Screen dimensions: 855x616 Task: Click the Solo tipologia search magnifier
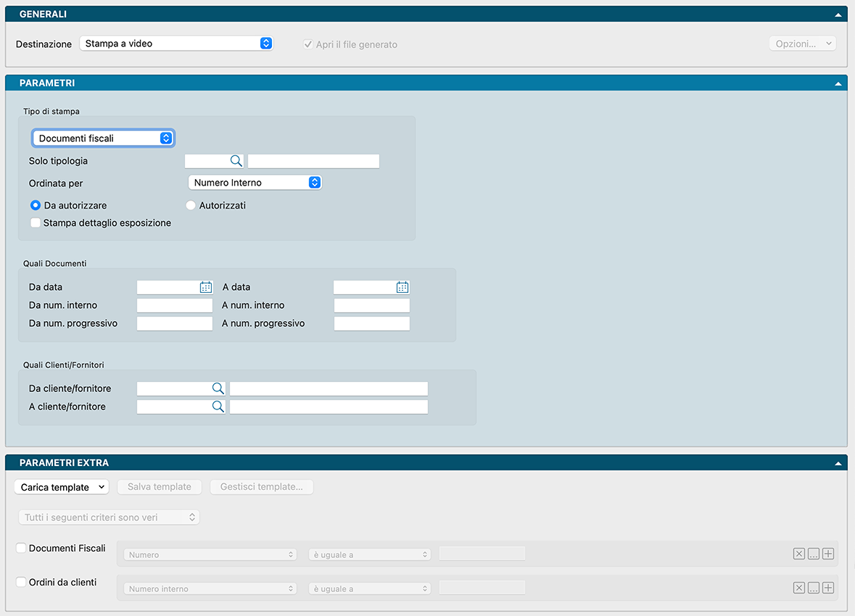pos(236,161)
